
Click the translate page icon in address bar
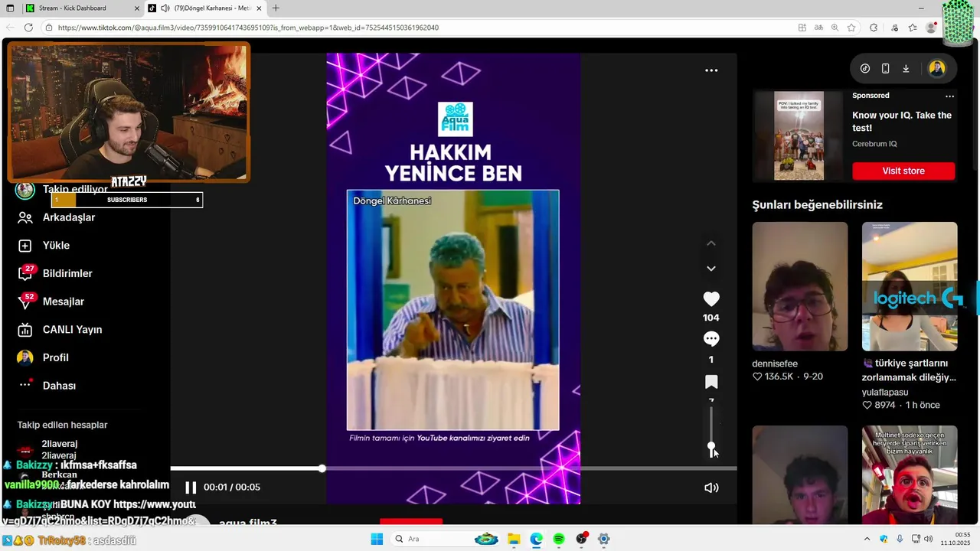click(818, 28)
